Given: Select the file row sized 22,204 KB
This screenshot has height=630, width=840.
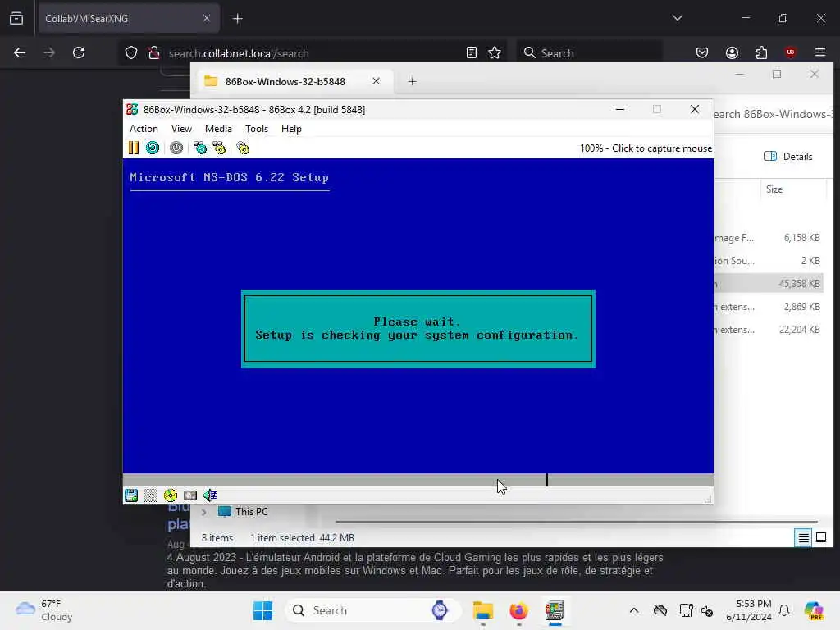Looking at the screenshot, I should (x=769, y=330).
